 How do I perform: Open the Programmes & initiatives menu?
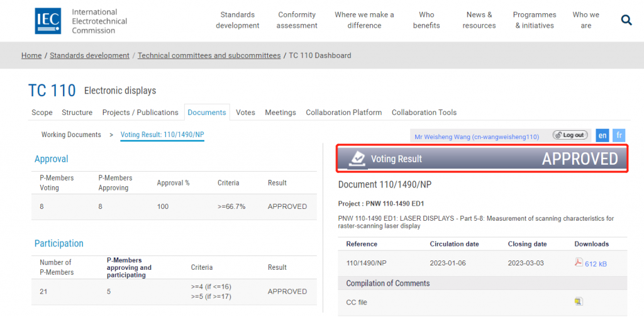coord(535,20)
